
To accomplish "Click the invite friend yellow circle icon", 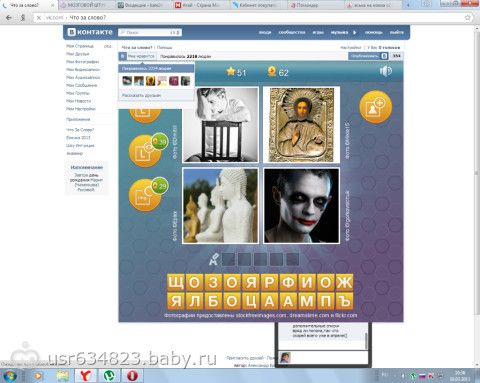I will point(375,107).
